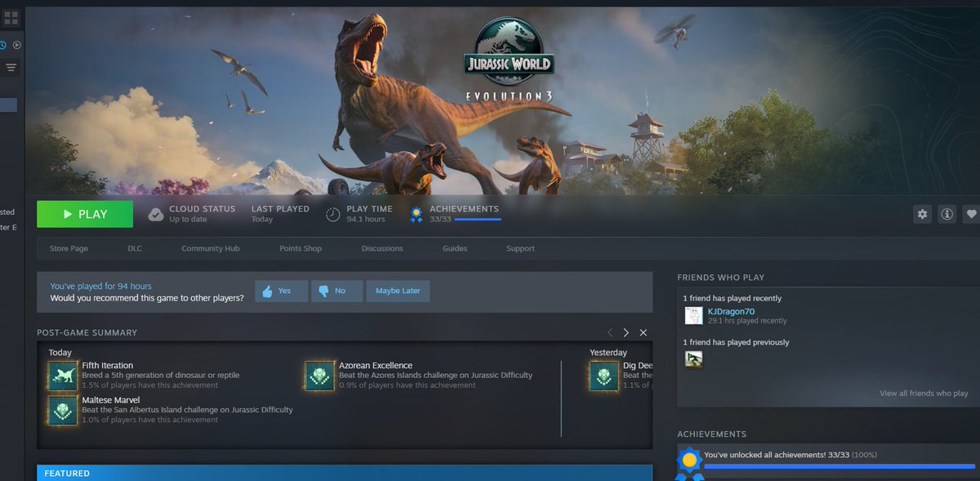Click View all friends who play

[924, 394]
